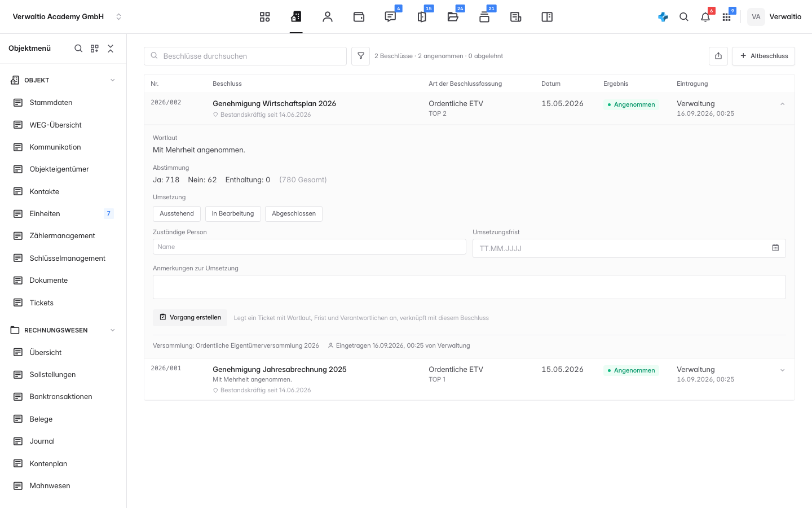Click the Anmerkungen zur Umsetzung text area
This screenshot has width=812, height=508.
[469, 287]
